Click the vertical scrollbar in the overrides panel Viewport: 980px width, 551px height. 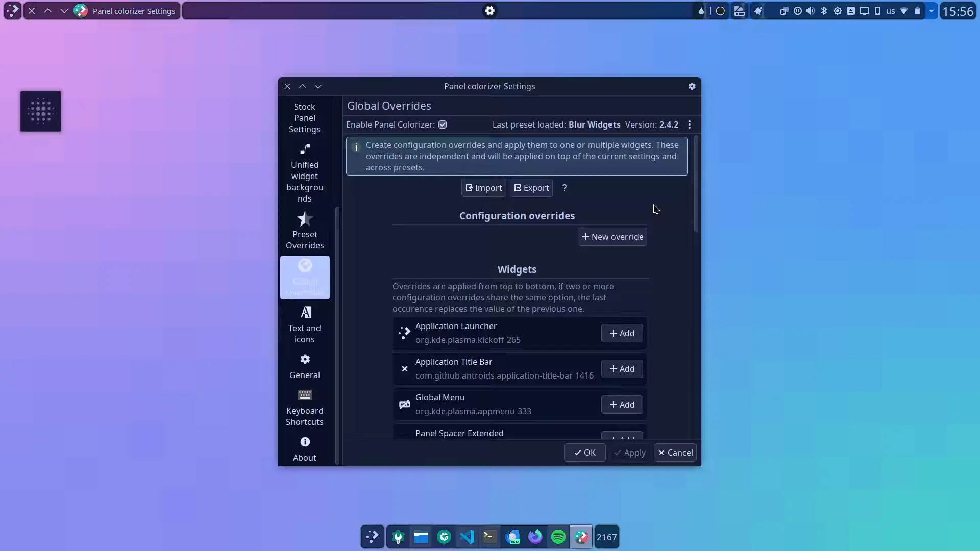tap(696, 184)
